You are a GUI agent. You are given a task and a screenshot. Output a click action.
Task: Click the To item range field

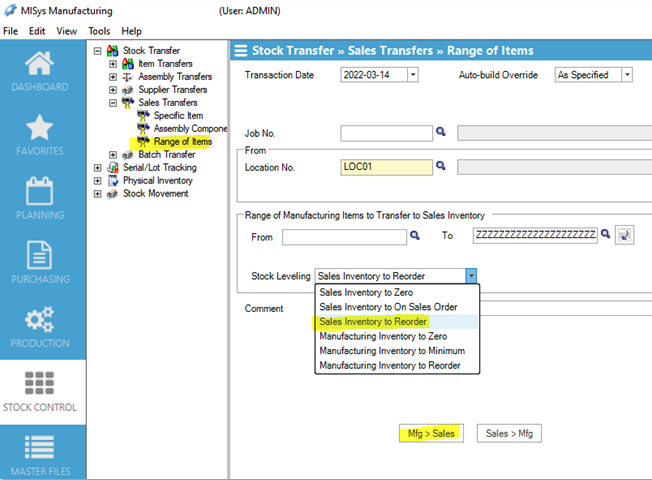tap(535, 235)
